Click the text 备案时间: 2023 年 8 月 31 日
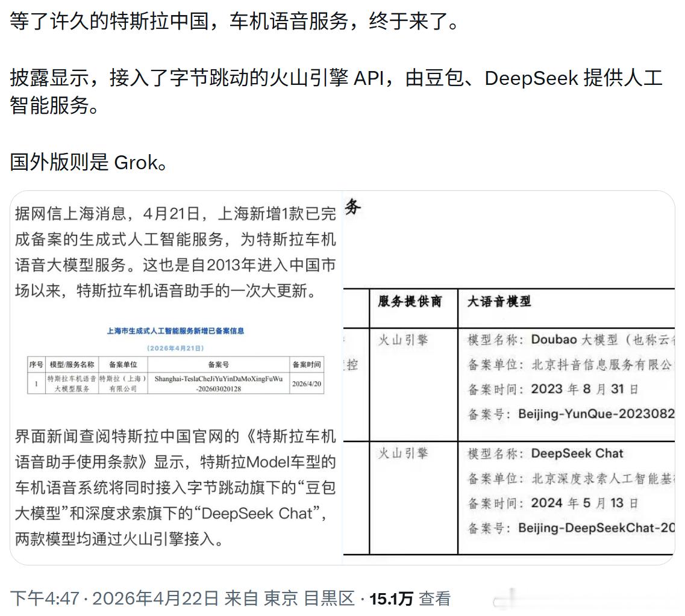This screenshot has height=616, width=685. click(552, 389)
